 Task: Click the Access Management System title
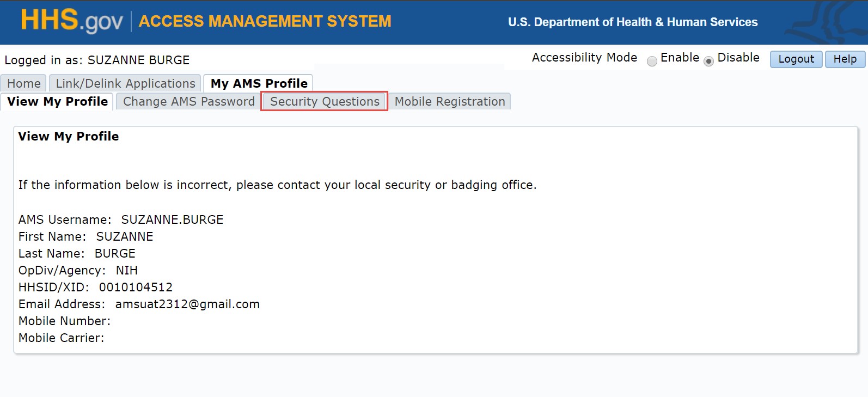(x=265, y=21)
